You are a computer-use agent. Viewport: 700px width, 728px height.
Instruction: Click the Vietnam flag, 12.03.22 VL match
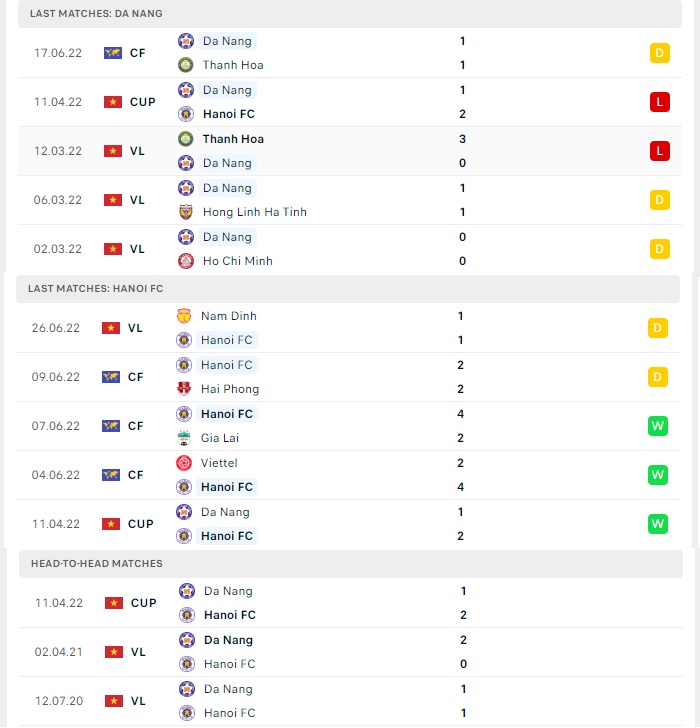coord(113,151)
